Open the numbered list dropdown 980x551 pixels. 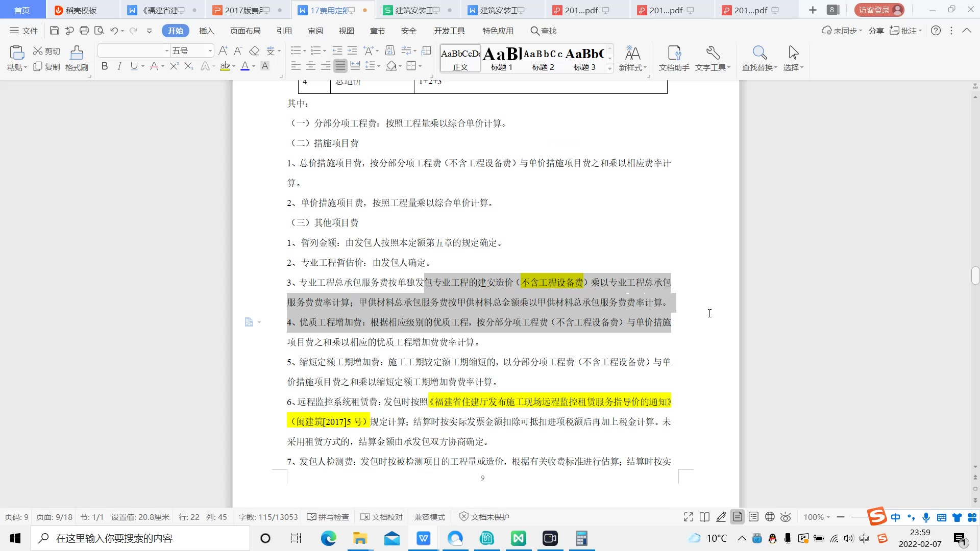tap(325, 51)
